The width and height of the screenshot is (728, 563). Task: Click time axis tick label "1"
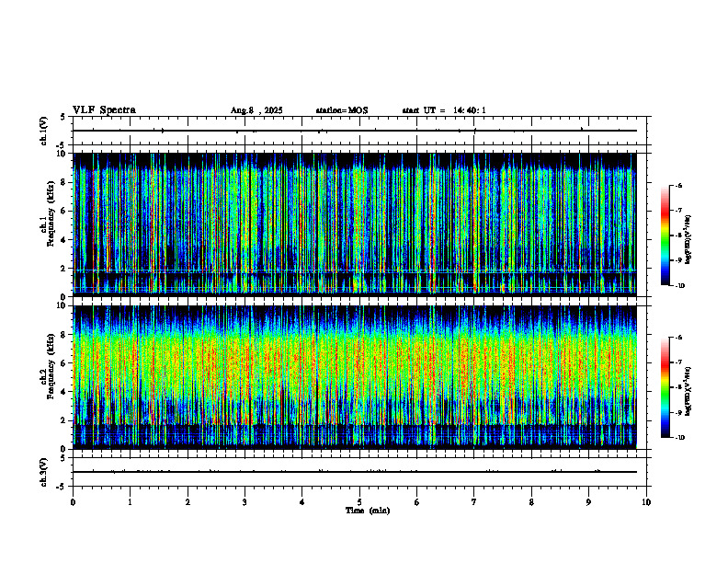pos(130,502)
